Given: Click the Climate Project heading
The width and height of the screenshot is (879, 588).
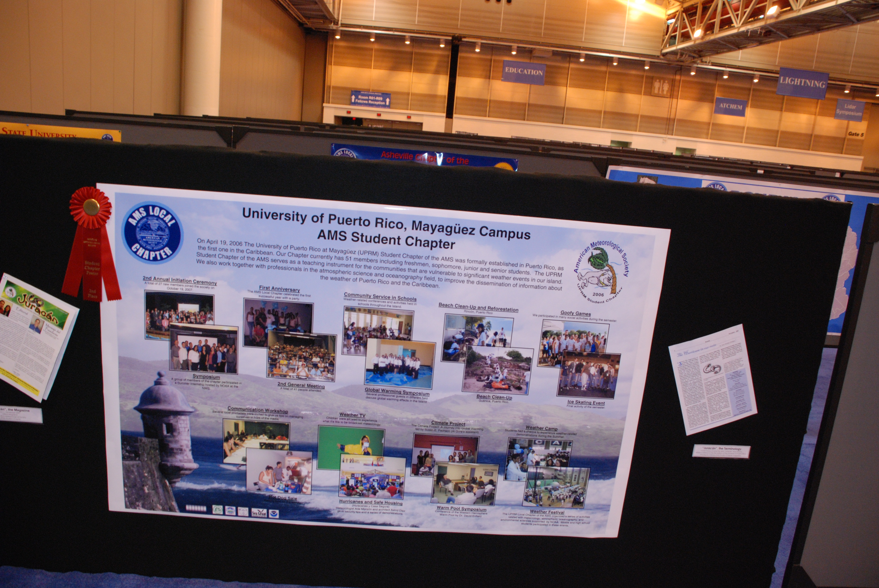Looking at the screenshot, I should tap(448, 423).
